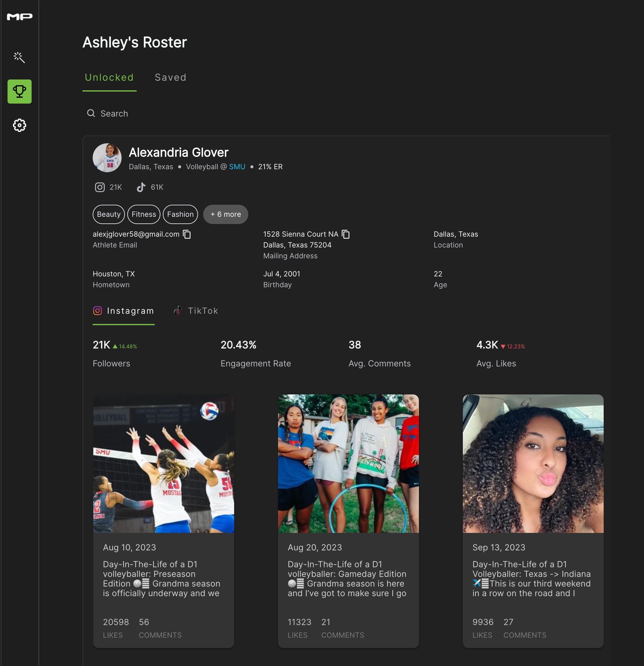Select the magic wand sidebar icon

pyautogui.click(x=19, y=58)
